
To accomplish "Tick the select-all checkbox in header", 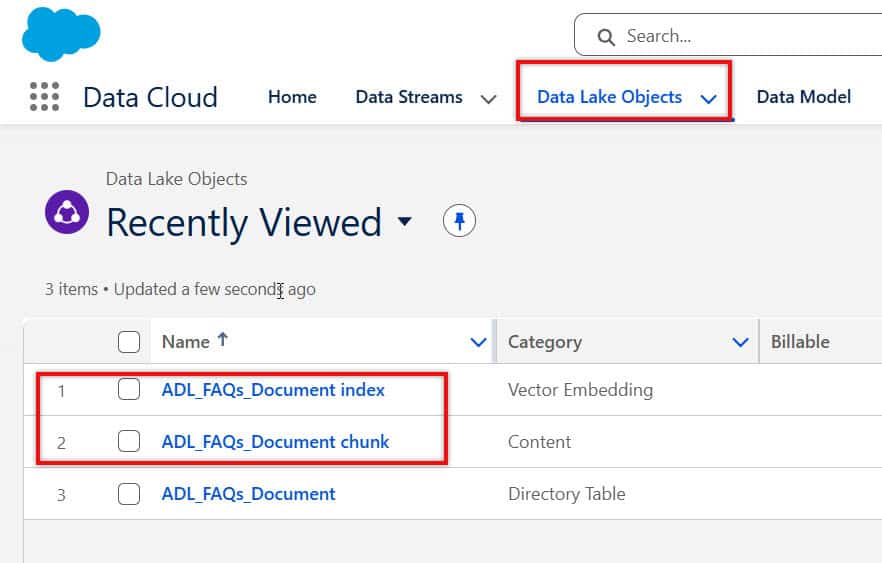I will (129, 342).
